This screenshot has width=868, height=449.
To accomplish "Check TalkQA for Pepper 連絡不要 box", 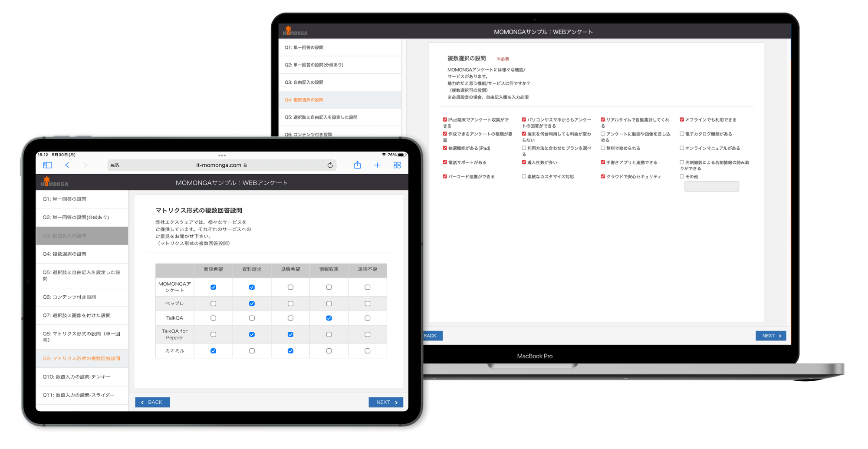I will point(368,334).
